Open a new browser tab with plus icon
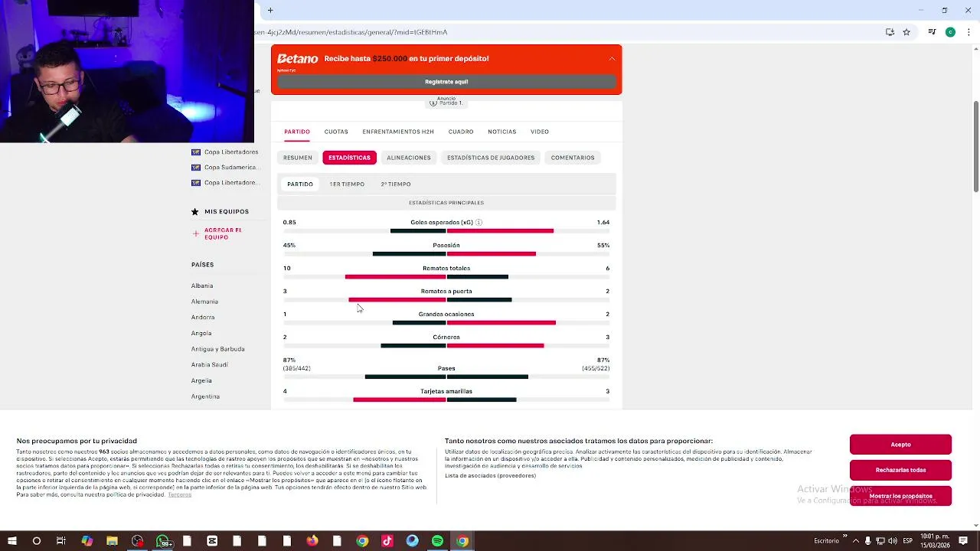This screenshot has width=980, height=551. coord(270,10)
